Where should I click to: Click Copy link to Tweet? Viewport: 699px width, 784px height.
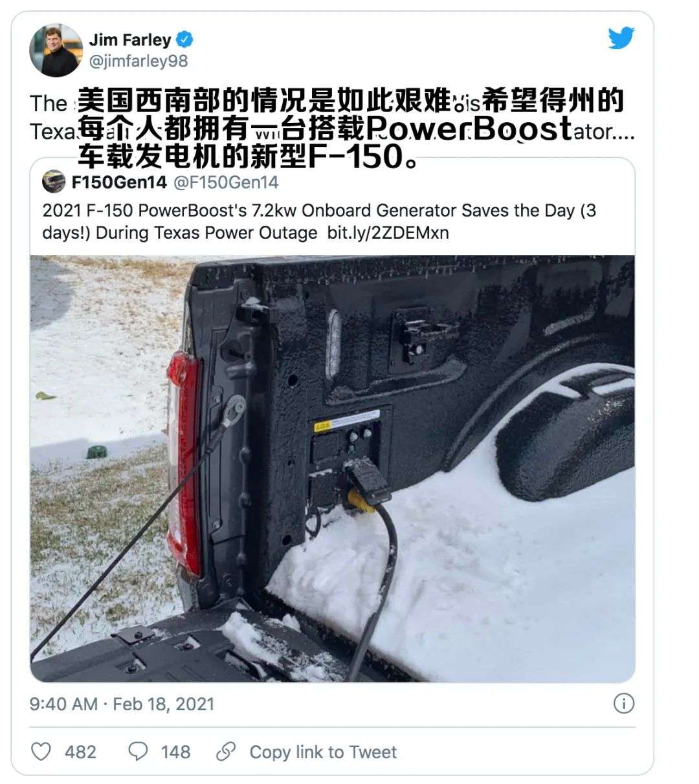coord(323,752)
